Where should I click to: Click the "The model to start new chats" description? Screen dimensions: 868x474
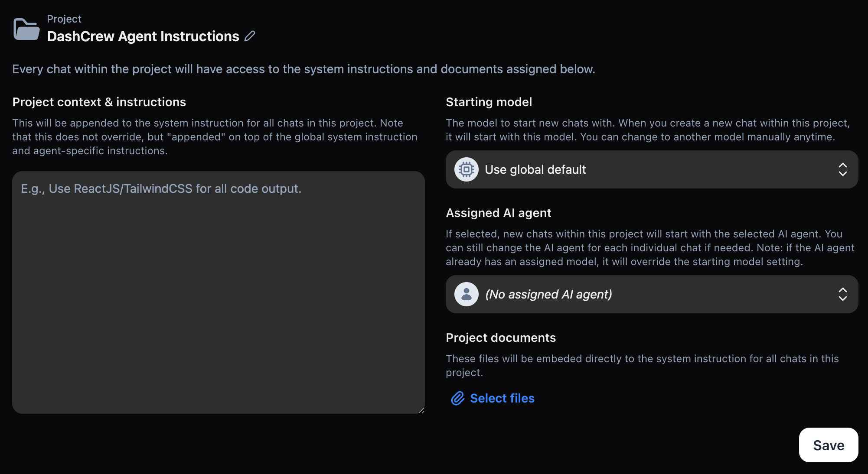click(x=648, y=130)
